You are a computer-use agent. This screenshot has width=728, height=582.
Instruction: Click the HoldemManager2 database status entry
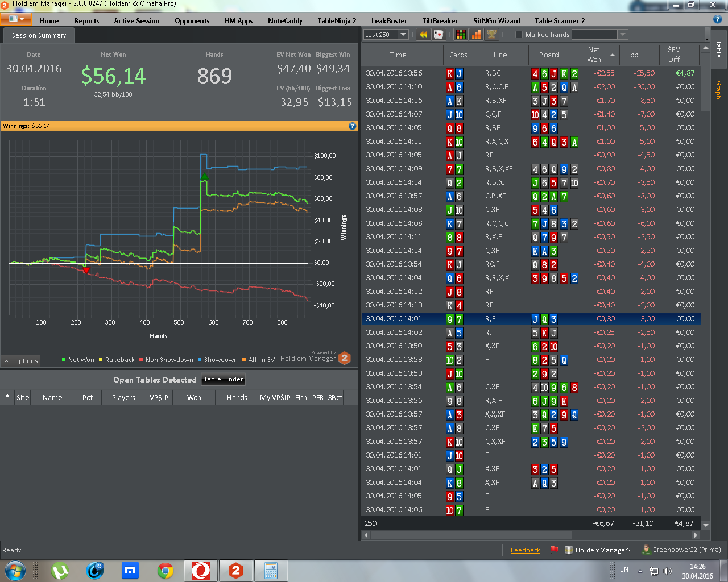point(598,550)
